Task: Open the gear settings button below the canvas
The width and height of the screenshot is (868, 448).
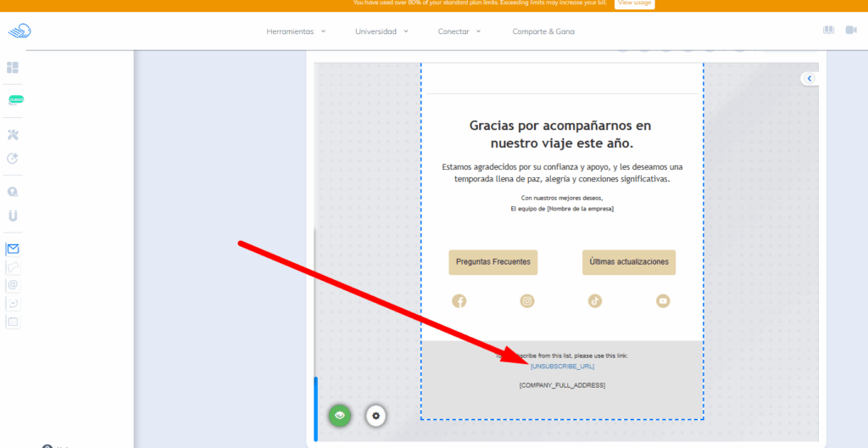Action: pos(376,415)
